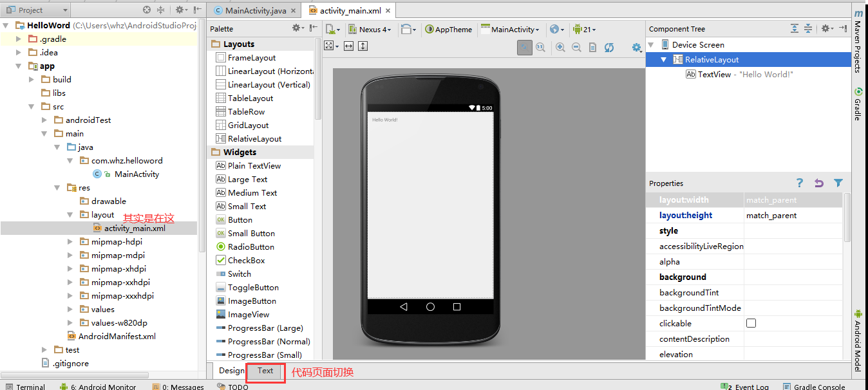Toggle zoom-to-fit screen button
The image size is (868, 390).
(525, 47)
